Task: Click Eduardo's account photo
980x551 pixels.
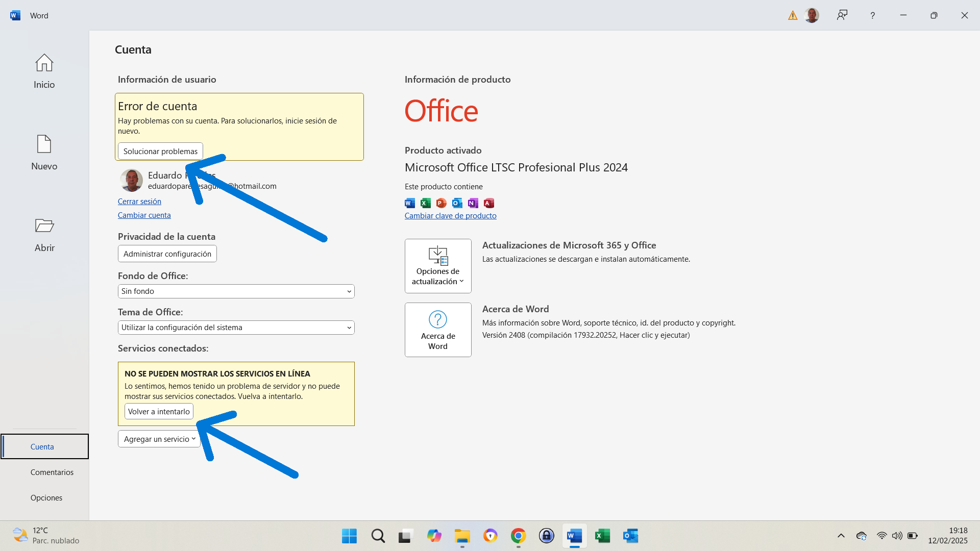Action: tap(131, 180)
